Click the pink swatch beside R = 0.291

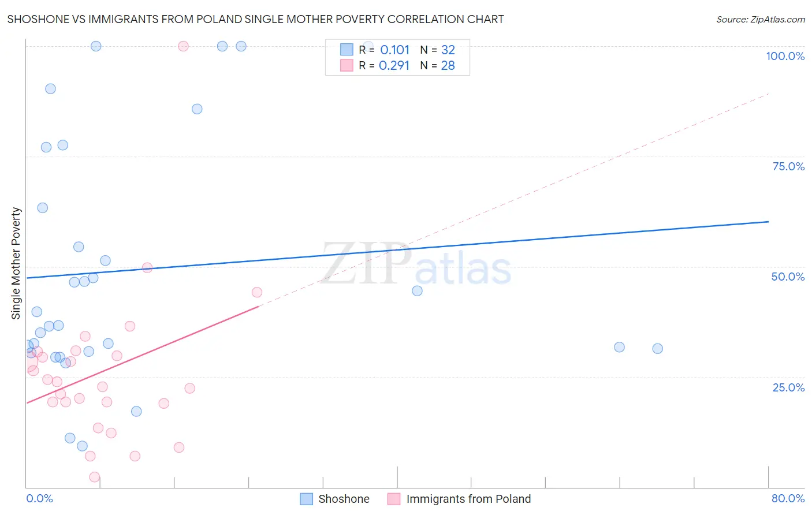(347, 65)
